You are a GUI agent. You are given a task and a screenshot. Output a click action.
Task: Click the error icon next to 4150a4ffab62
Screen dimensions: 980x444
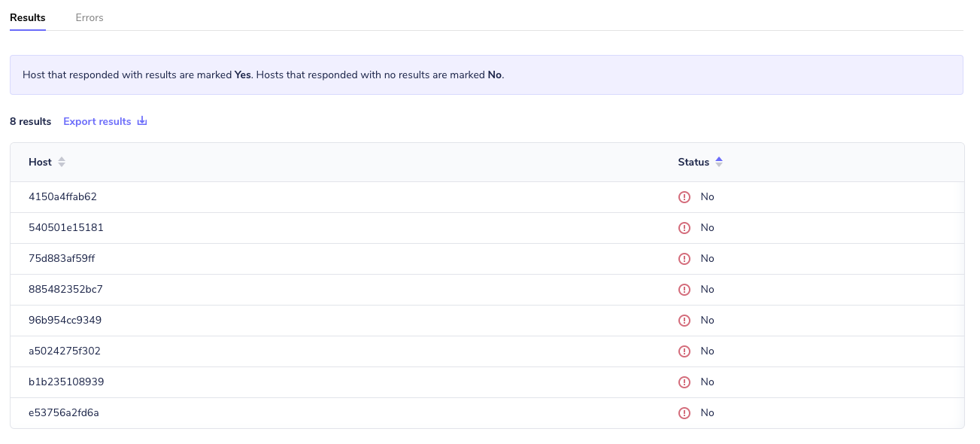tap(684, 196)
